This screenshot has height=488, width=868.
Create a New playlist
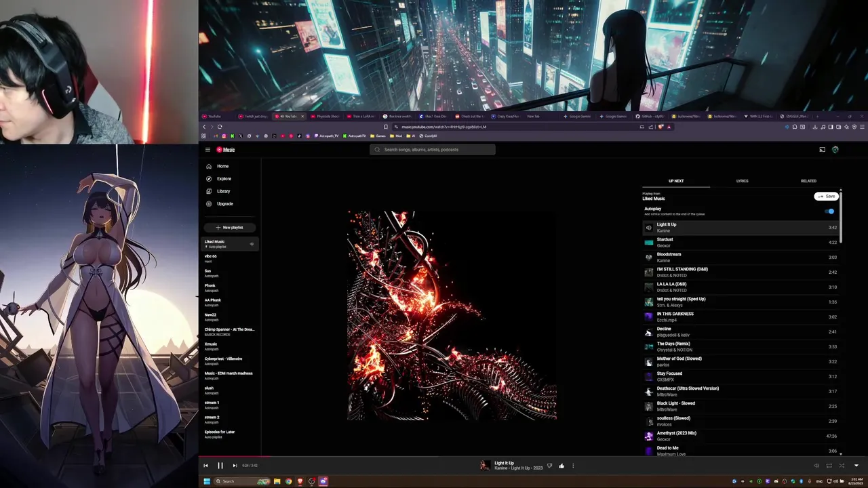(229, 228)
